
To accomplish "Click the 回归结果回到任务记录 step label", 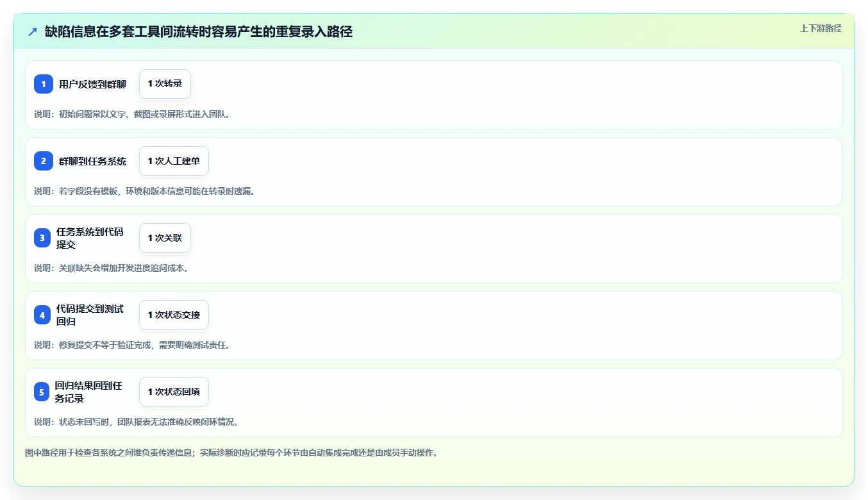I will point(88,392).
